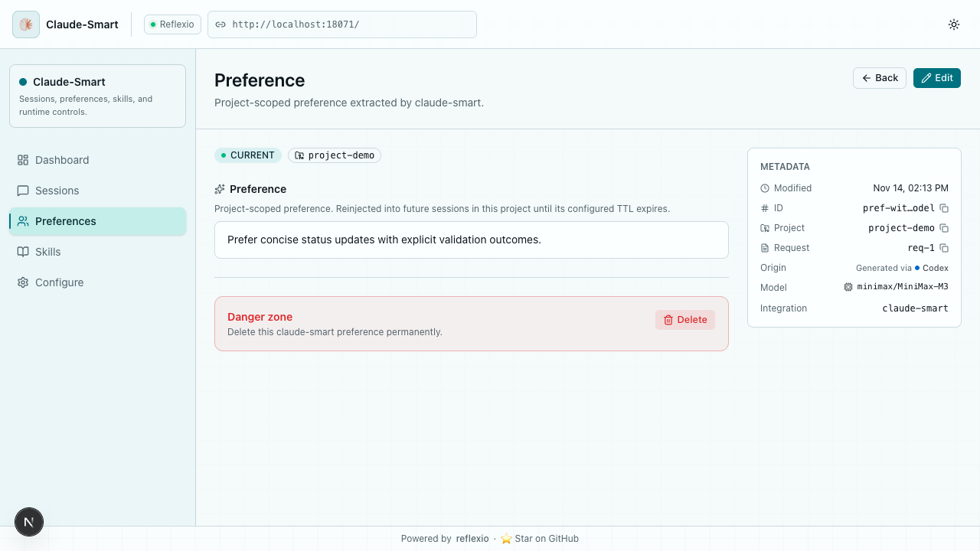
Task: Click the 'minimax/MiniMax-M3' model value
Action: [x=903, y=287]
